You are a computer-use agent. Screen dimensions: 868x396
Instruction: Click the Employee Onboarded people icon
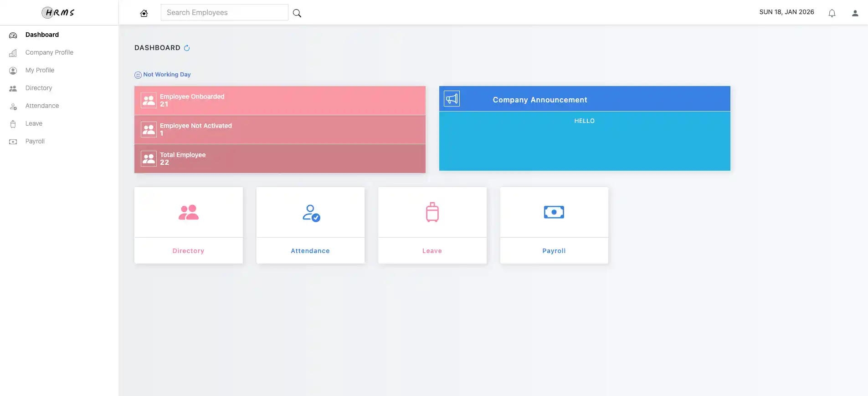pyautogui.click(x=149, y=100)
